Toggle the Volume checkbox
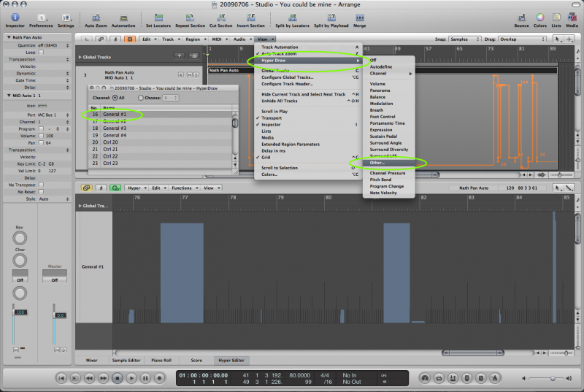The width and height of the screenshot is (584, 392). 41,136
